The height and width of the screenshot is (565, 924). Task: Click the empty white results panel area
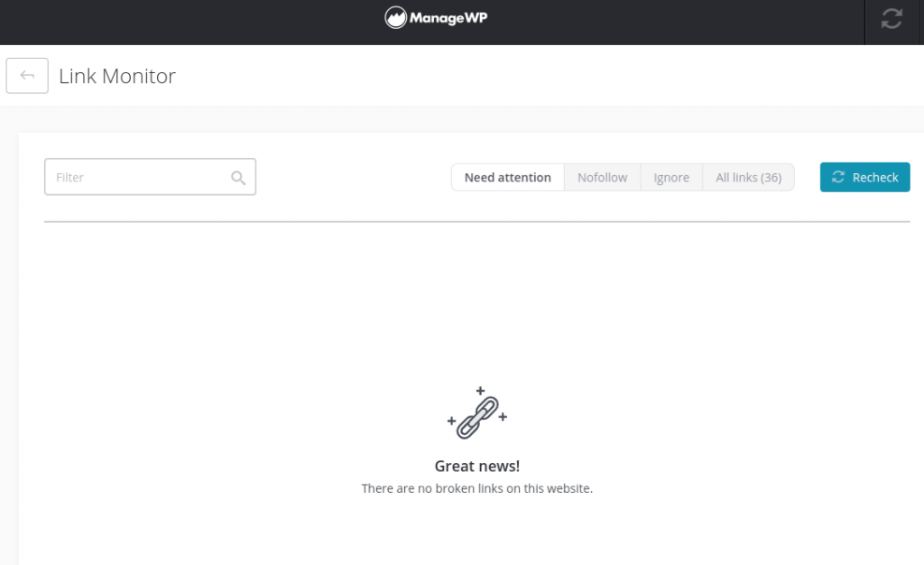click(226, 361)
